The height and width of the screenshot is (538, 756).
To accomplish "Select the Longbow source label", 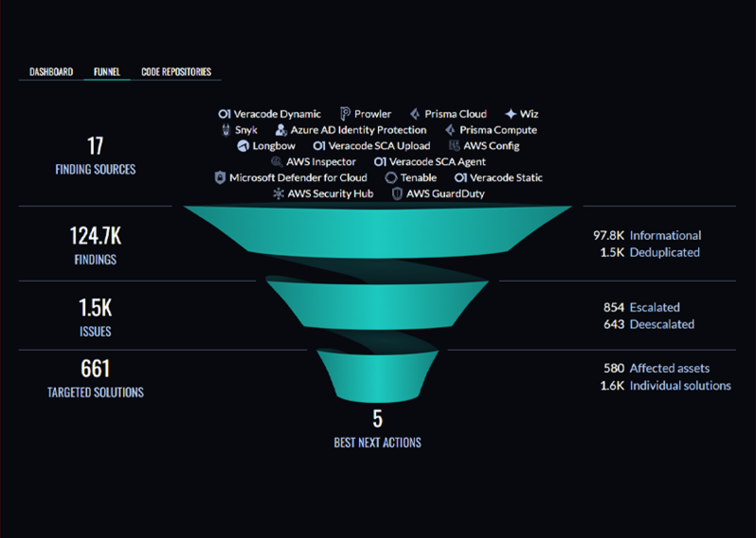I will [274, 146].
